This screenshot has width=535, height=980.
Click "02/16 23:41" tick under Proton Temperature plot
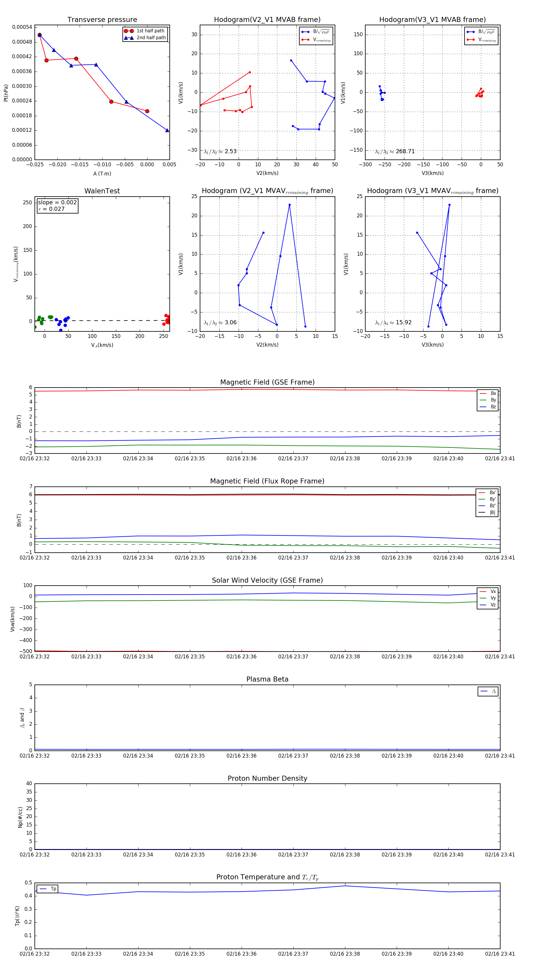[x=500, y=954]
